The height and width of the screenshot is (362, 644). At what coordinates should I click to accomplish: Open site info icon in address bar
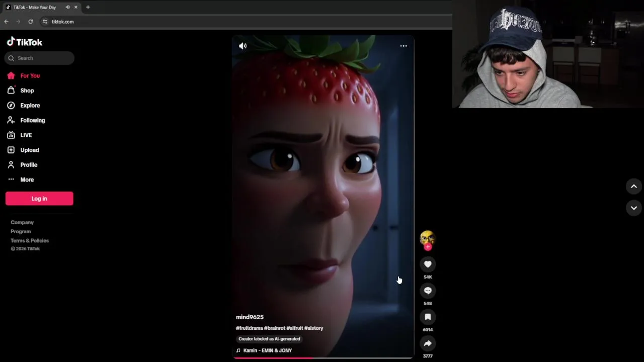45,22
